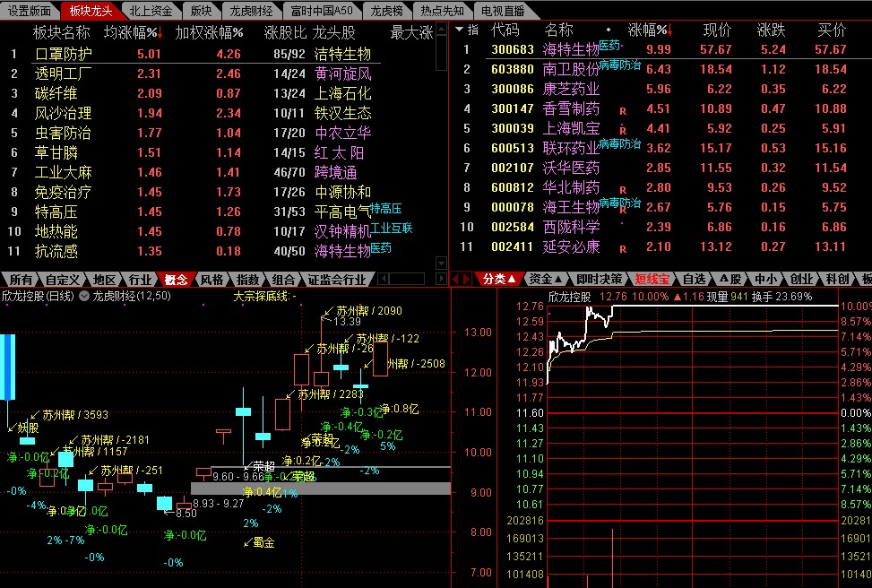Image resolution: width=872 pixels, height=588 pixels.
Task: Open the 电视直播 tab
Action: (x=503, y=11)
